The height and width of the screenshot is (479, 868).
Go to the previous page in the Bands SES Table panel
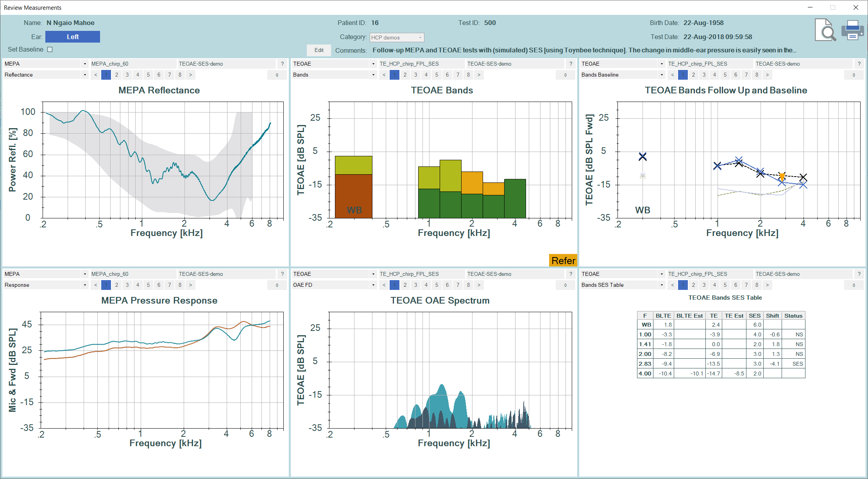672,285
